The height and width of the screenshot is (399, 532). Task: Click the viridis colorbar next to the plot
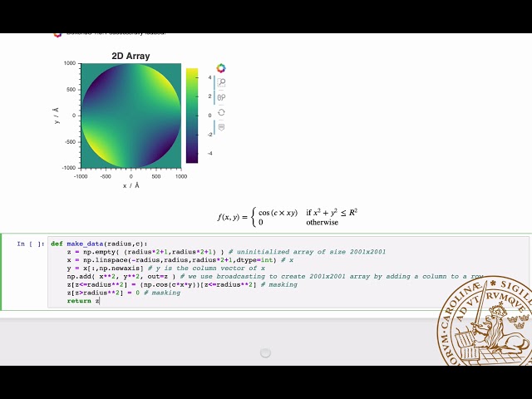[192, 116]
